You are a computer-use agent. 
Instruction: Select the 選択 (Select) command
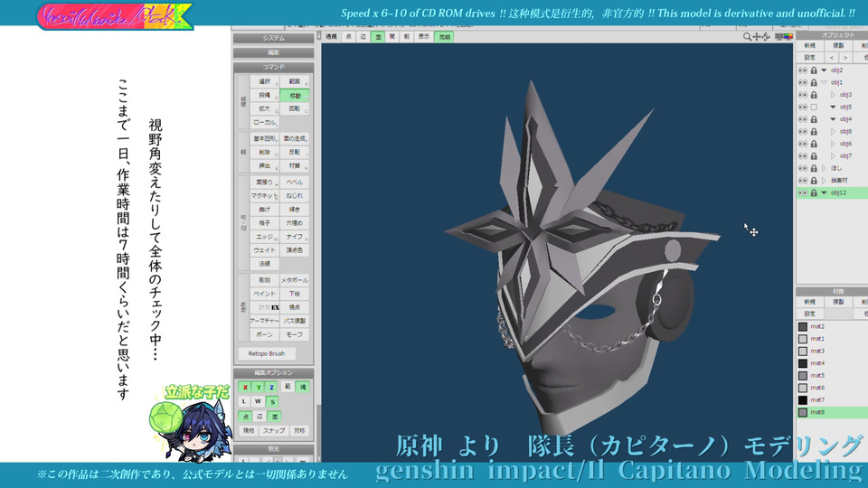(265, 81)
